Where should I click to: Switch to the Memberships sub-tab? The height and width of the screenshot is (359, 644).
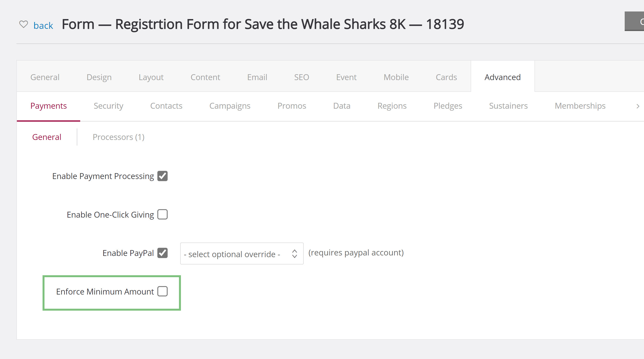pos(580,106)
